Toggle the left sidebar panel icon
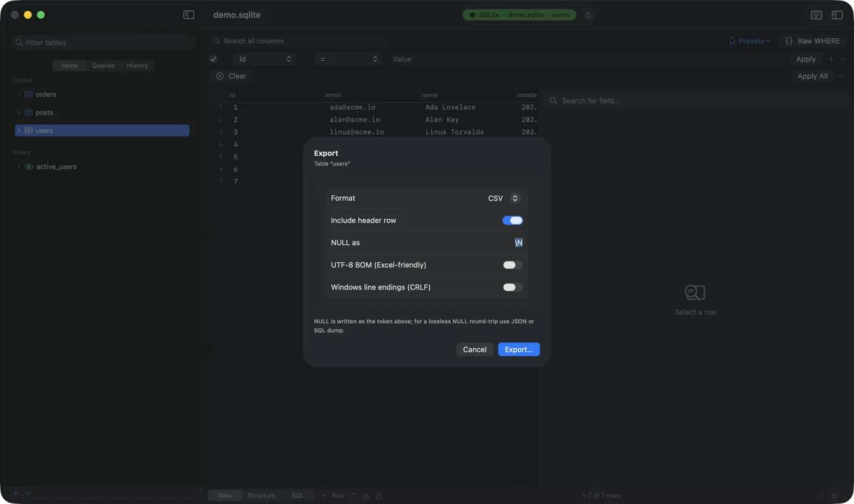Viewport: 854px width, 504px height. 188,15
